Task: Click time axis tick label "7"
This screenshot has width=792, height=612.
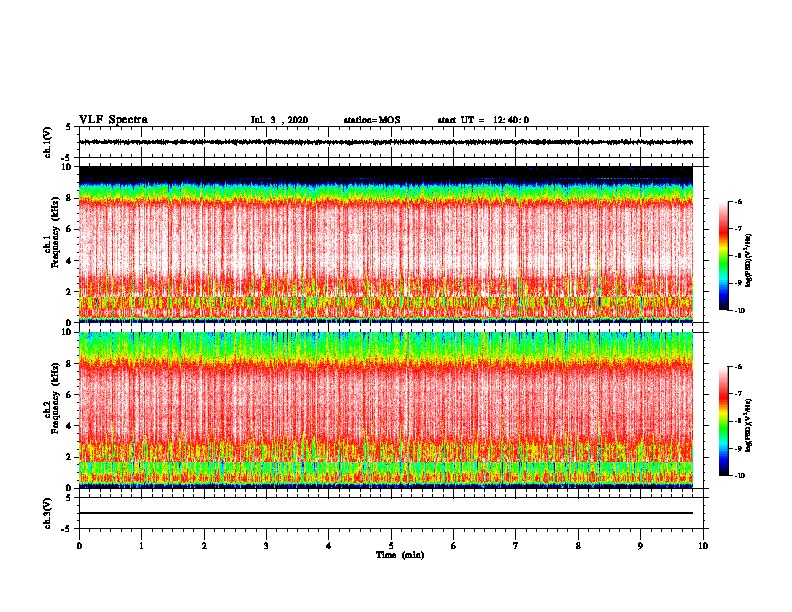Action: pyautogui.click(x=516, y=546)
